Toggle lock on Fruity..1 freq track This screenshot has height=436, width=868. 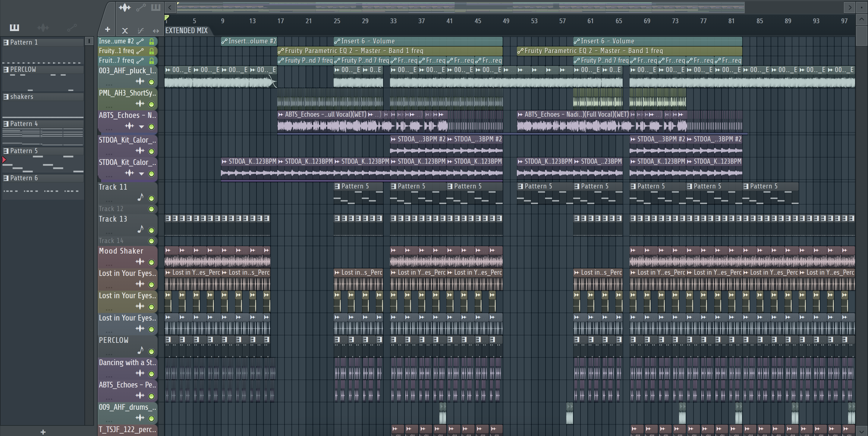coord(152,51)
